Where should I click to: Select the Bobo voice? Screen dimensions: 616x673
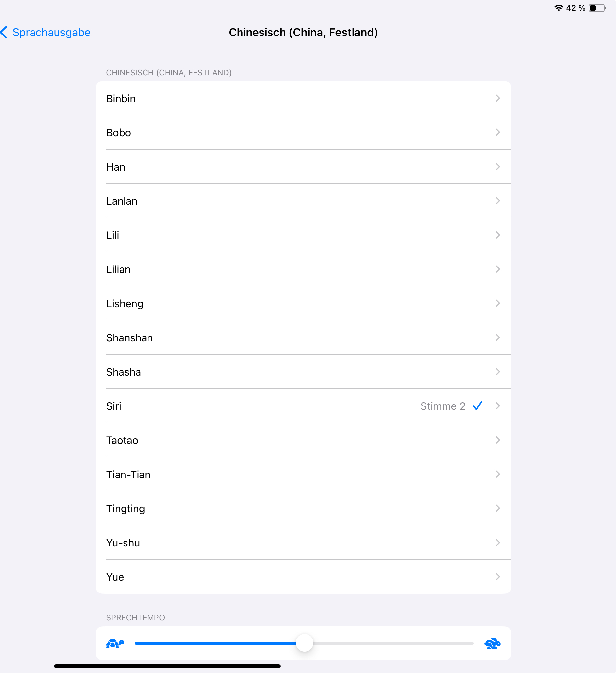tap(303, 132)
